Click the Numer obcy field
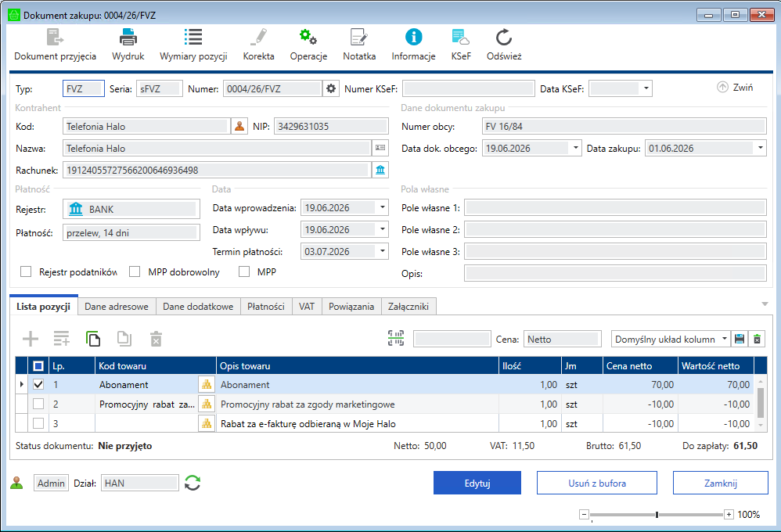The image size is (781, 532). (x=624, y=126)
